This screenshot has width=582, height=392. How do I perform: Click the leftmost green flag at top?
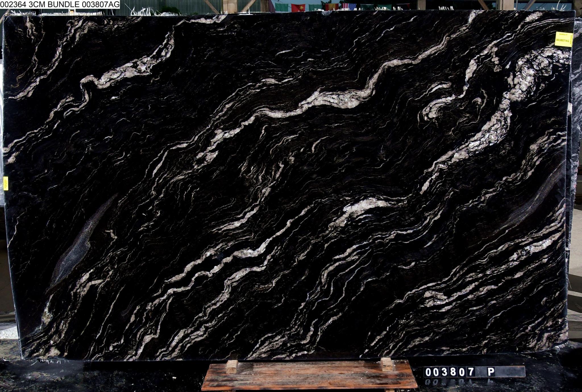(x=281, y=7)
